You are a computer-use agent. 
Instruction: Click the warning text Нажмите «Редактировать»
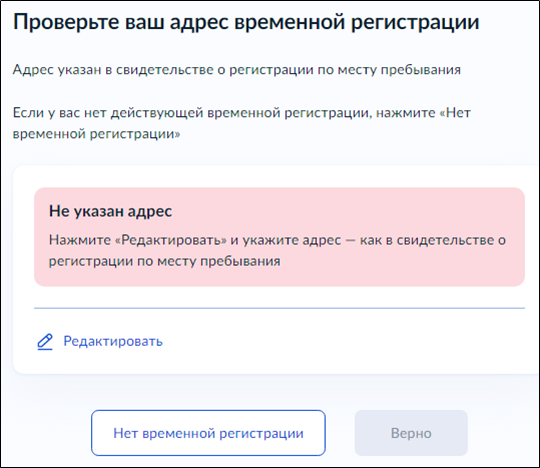coord(138,240)
